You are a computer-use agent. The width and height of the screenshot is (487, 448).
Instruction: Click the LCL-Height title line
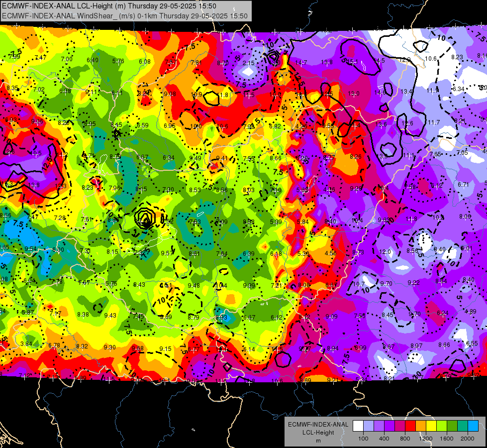tap(109, 6)
